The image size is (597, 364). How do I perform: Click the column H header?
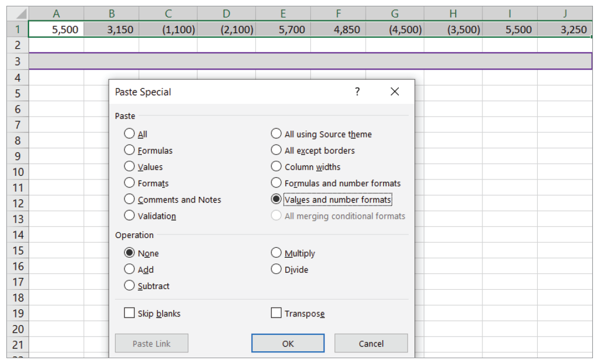click(453, 14)
